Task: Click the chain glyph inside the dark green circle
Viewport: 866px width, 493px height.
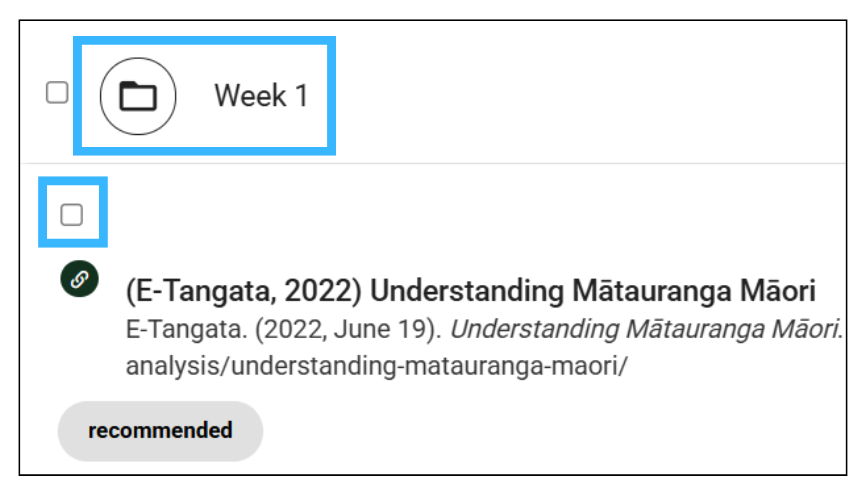Action: tap(80, 279)
